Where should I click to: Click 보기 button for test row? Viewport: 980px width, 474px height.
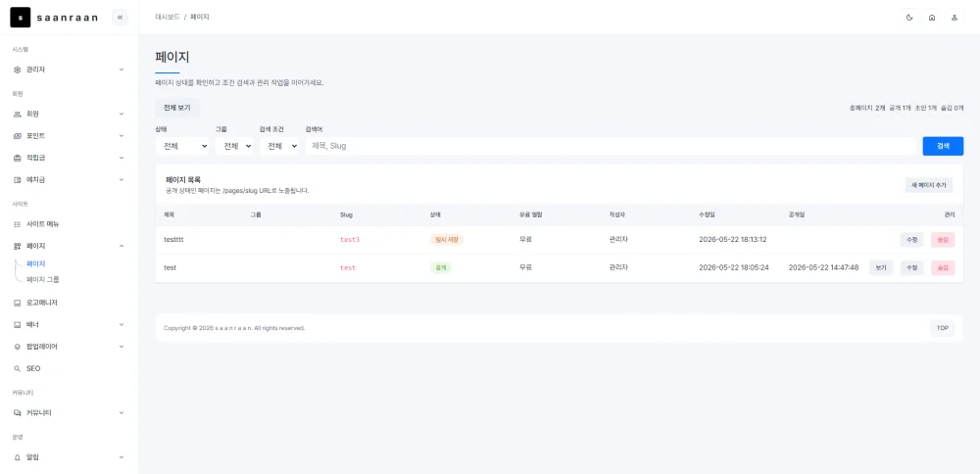pyautogui.click(x=881, y=268)
